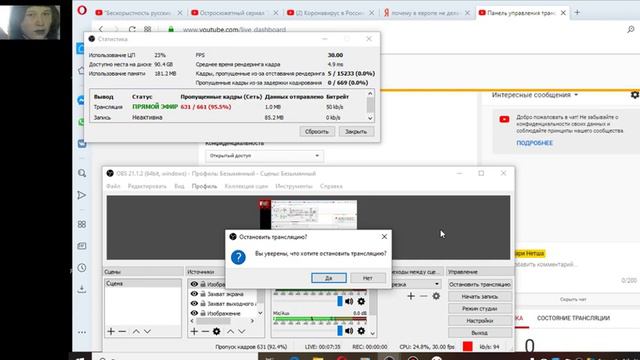Remove scene transition with minus icon
Screen dimensions: 640x360
[x=424, y=296]
